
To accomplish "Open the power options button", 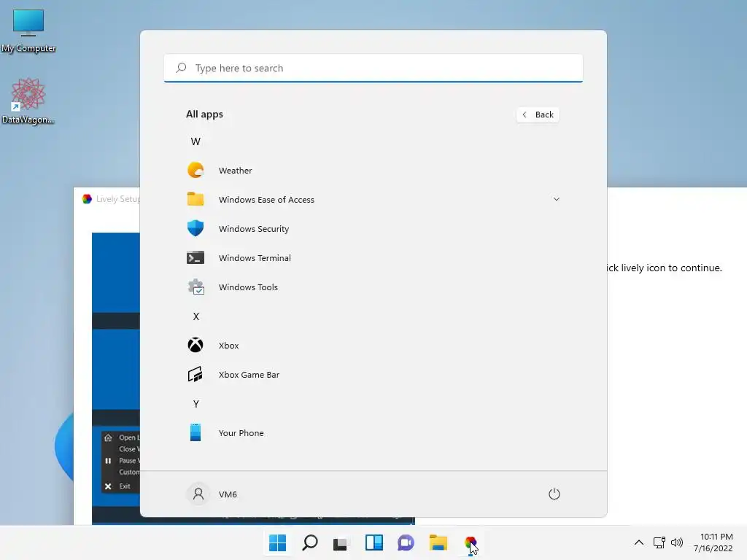I will tap(554, 494).
